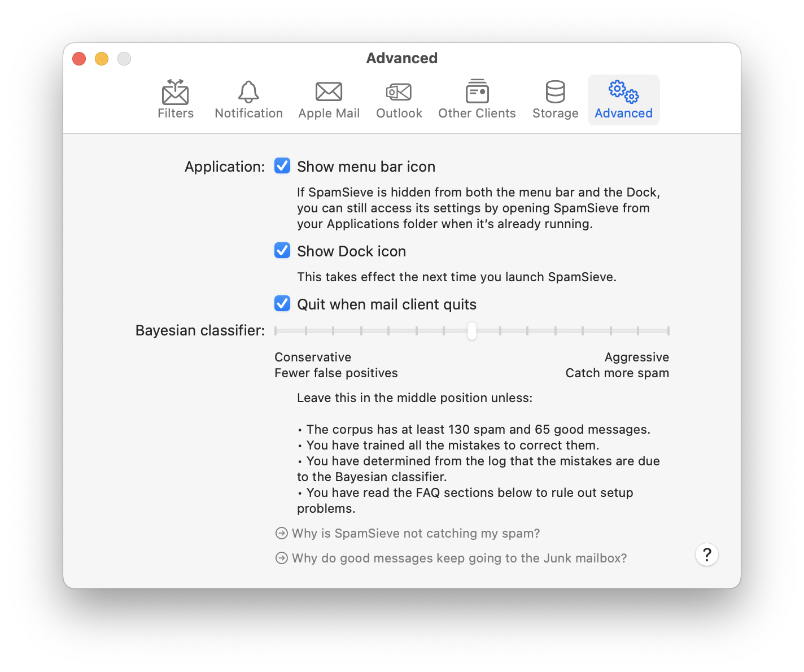Click the Bayesian classifier slider thumb
Screen dimensions: 804x672
point(472,331)
